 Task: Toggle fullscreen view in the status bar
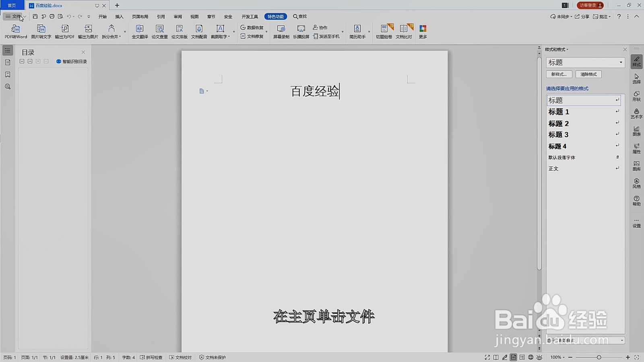pos(487,357)
